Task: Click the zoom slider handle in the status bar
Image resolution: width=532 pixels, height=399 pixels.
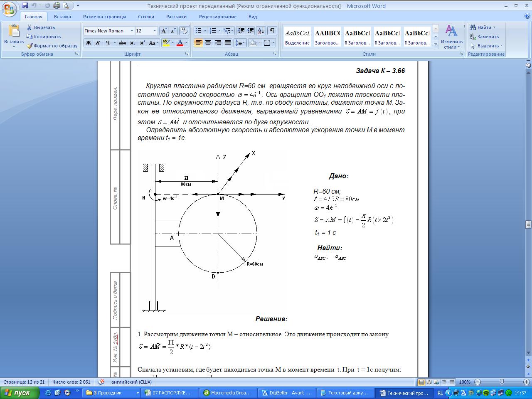Action: [502, 382]
